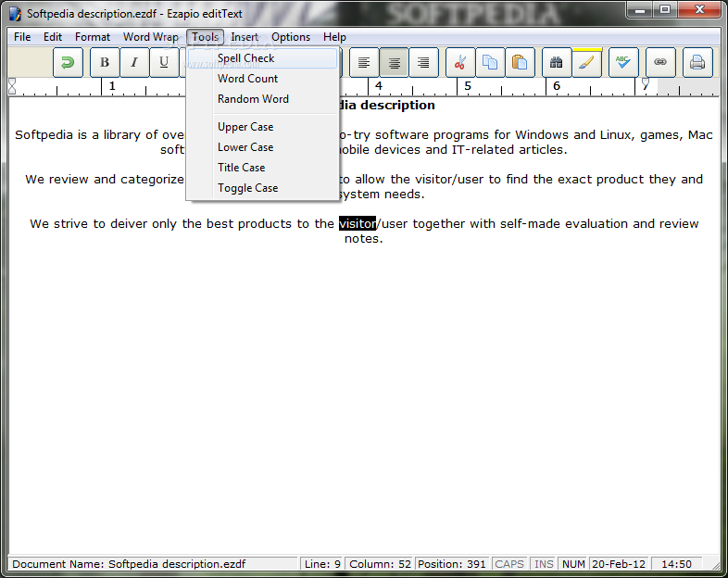Toggle bold formatting with the B button
This screenshot has width=728, height=578.
point(105,62)
